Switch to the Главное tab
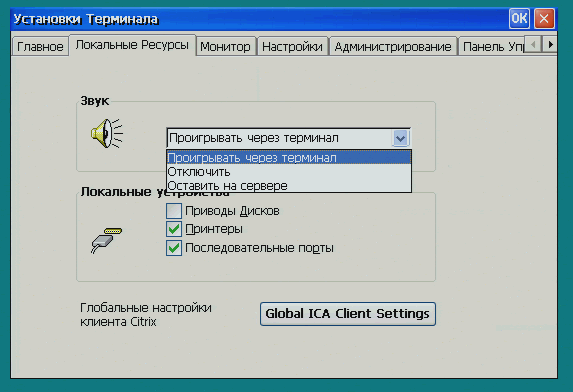This screenshot has height=392, width=573. click(x=40, y=46)
